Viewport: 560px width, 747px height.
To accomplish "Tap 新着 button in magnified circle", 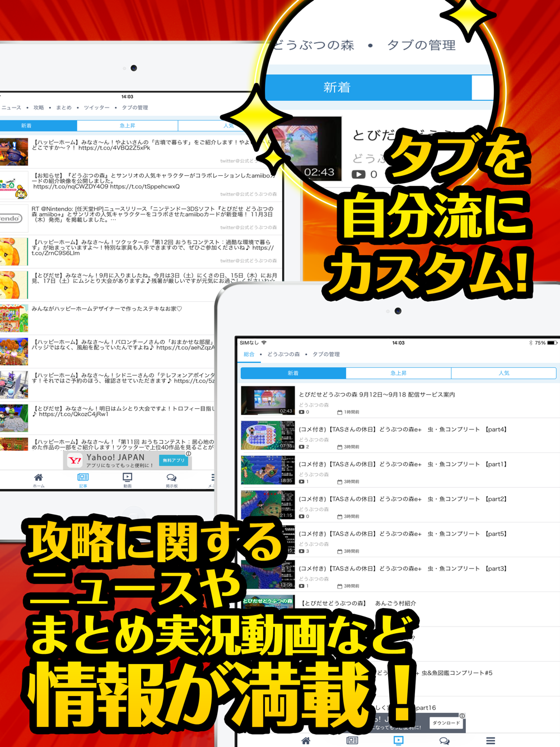I will (368, 87).
